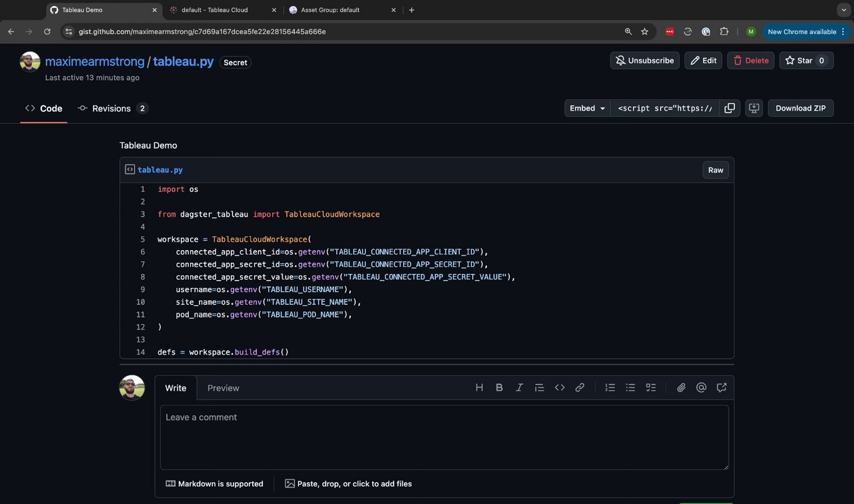Viewport: 854px width, 504px height.
Task: Click the zoom magnifier in address bar
Action: 628,31
